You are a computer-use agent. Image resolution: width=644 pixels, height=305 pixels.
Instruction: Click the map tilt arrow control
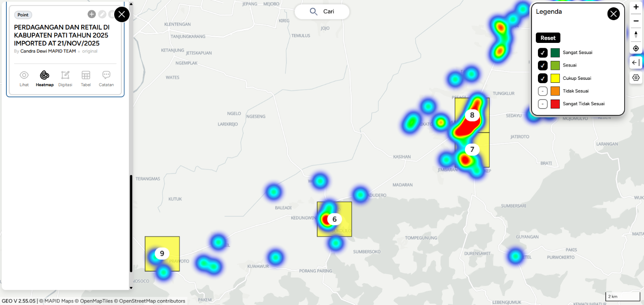(636, 34)
